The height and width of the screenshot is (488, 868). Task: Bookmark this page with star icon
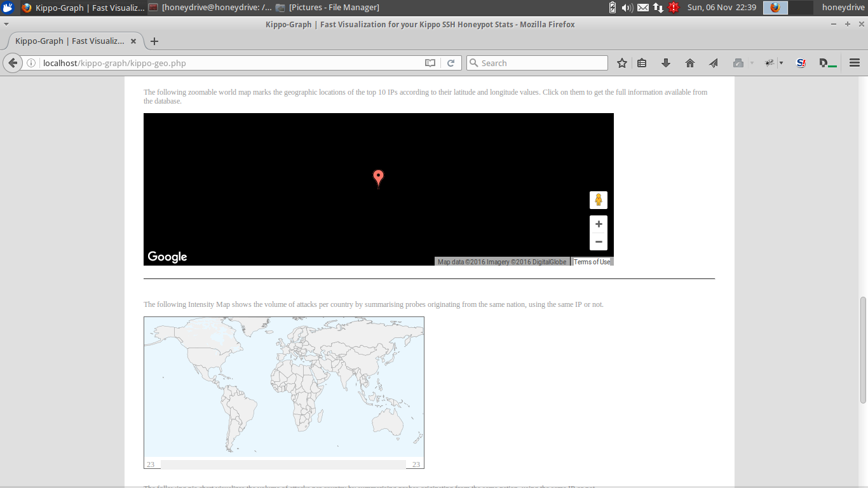pyautogui.click(x=622, y=63)
